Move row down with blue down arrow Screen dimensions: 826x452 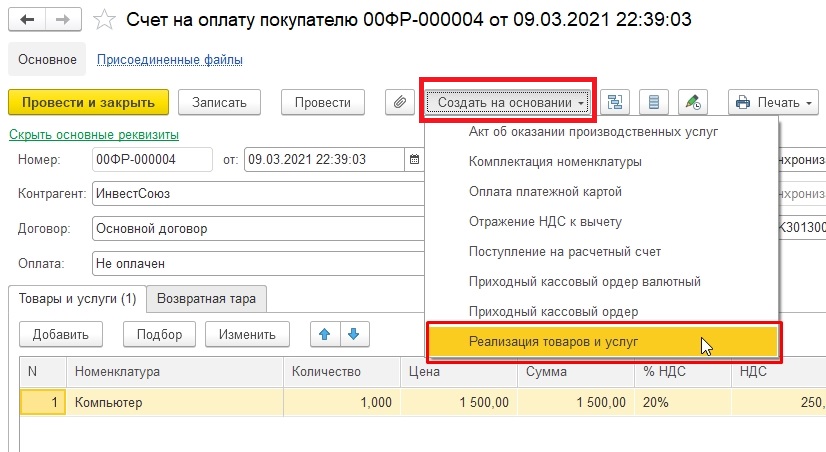354,334
